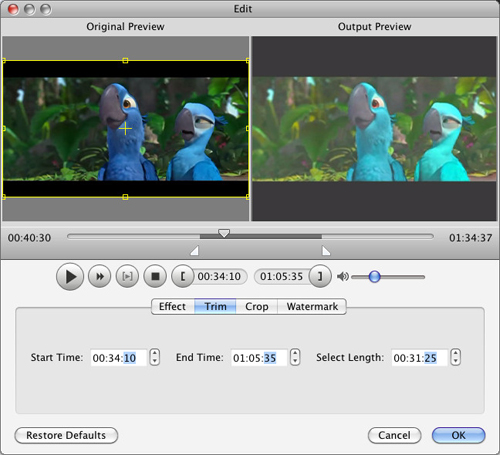Increase Start Time with stepper up arrow
500x455 pixels.
[x=154, y=353]
